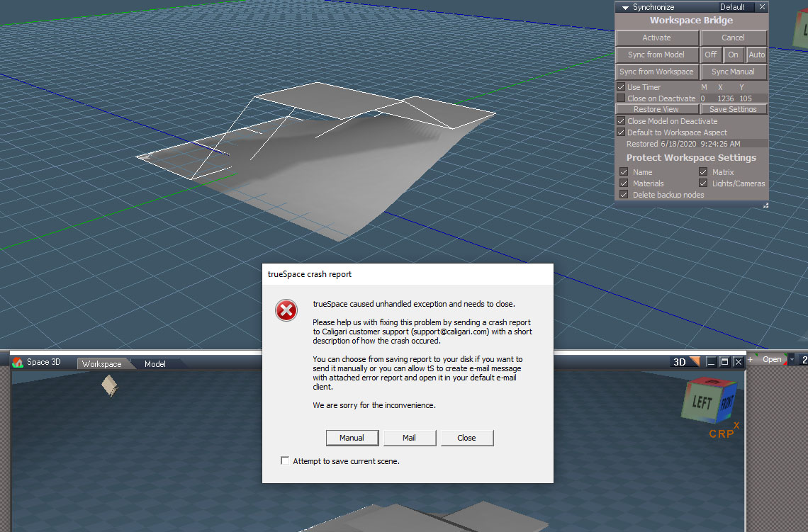Click the orange CRP label under view cube
808x532 pixels.
pos(722,434)
